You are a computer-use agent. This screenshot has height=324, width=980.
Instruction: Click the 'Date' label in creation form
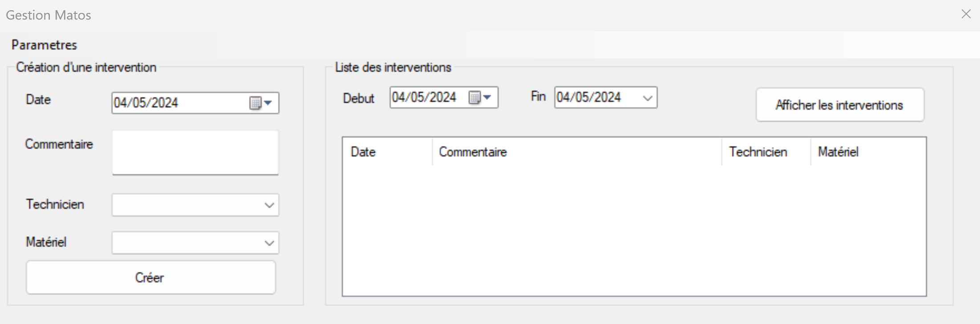point(38,99)
